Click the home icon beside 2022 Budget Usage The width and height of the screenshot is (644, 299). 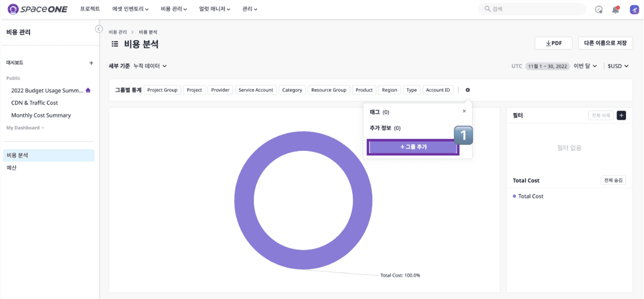(88, 90)
